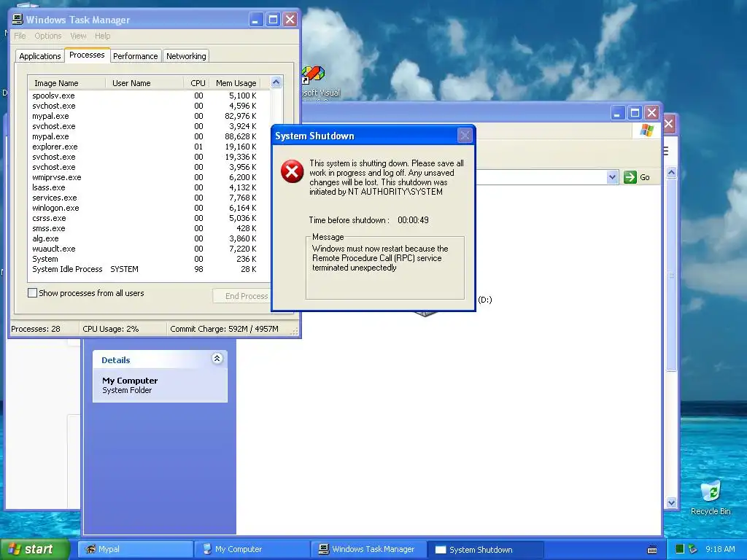Open the File menu in Task Manager
The width and height of the screenshot is (747, 560).
click(x=20, y=36)
